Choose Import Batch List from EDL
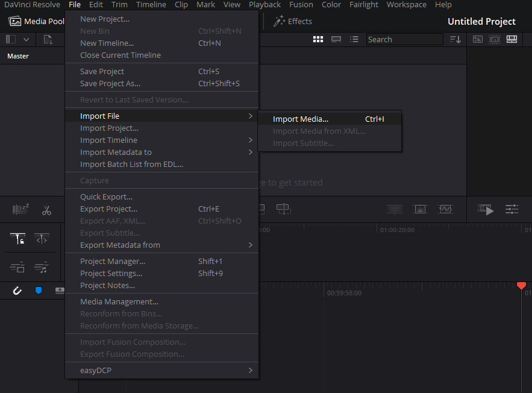This screenshot has width=532, height=393. pyautogui.click(x=161, y=165)
